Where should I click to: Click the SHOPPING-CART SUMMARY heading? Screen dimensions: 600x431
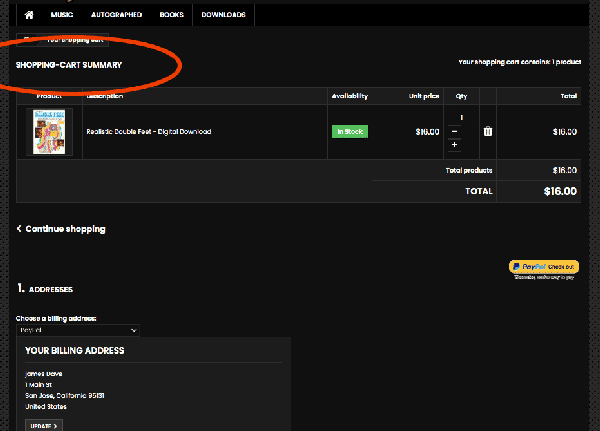click(69, 65)
